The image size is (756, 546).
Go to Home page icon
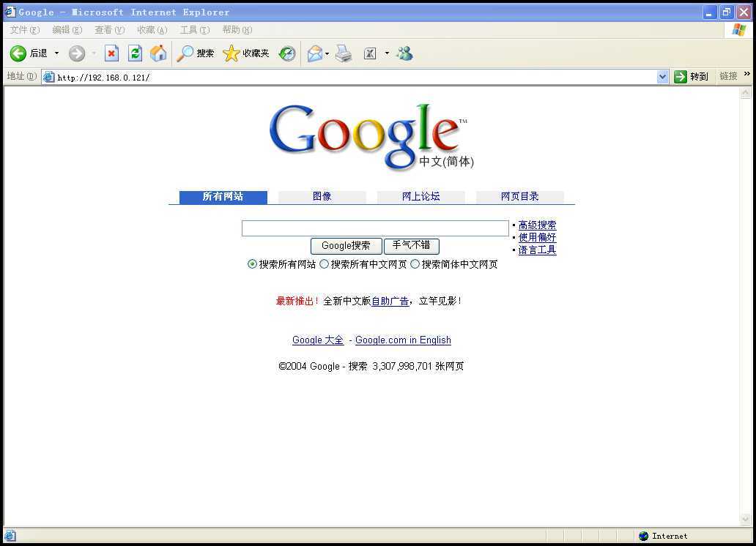pos(158,53)
